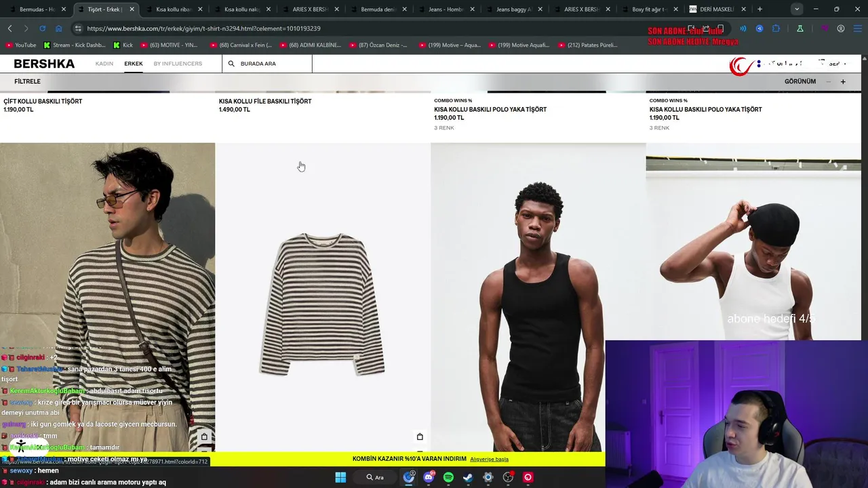Open the browser profile avatar icon
This screenshot has height=488, width=868.
(x=841, y=28)
